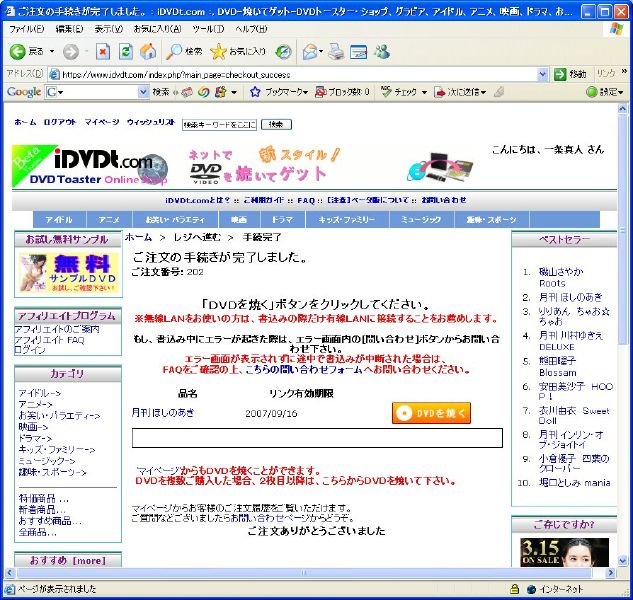Click the Google toolbar logo
This screenshot has height=600, width=633.
click(x=24, y=92)
